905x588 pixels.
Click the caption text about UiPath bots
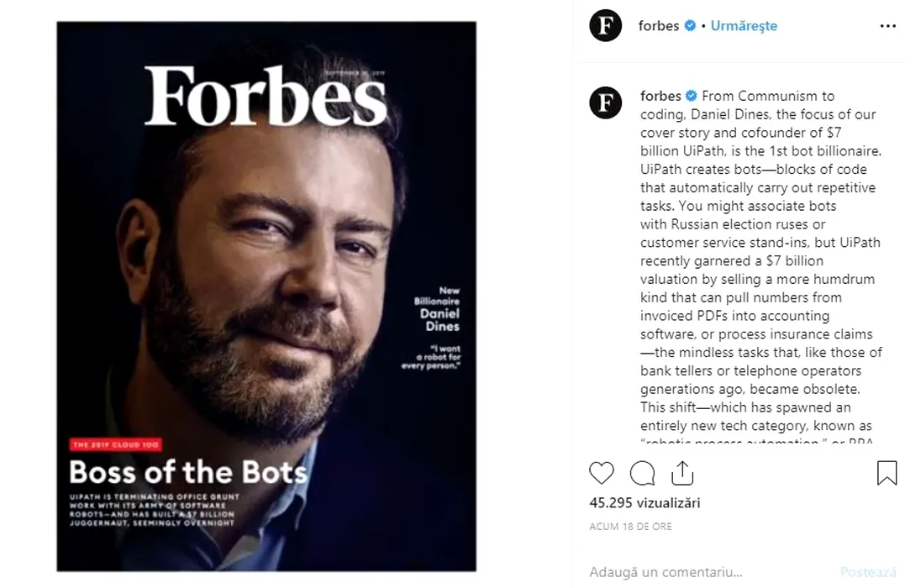pyautogui.click(x=760, y=260)
